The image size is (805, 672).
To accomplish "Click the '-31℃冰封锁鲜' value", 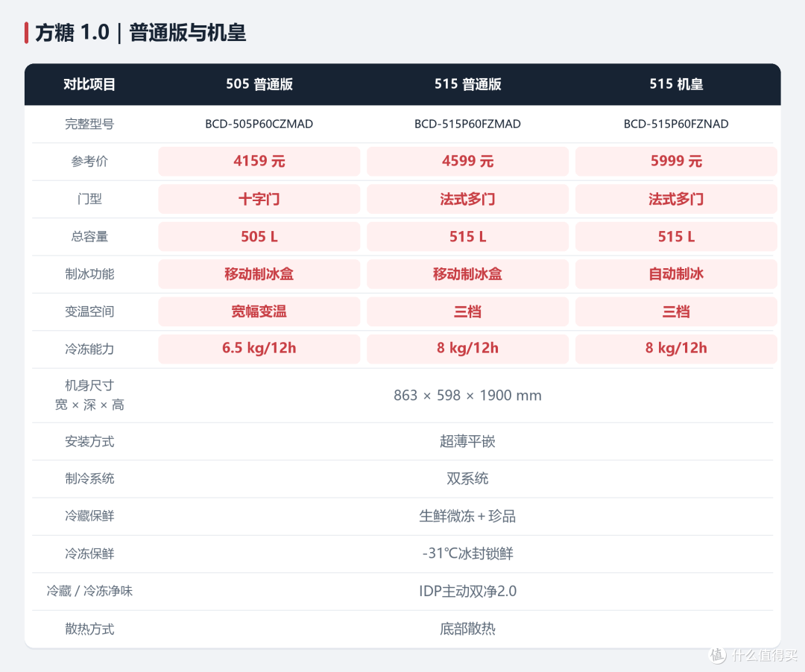I will click(467, 554).
